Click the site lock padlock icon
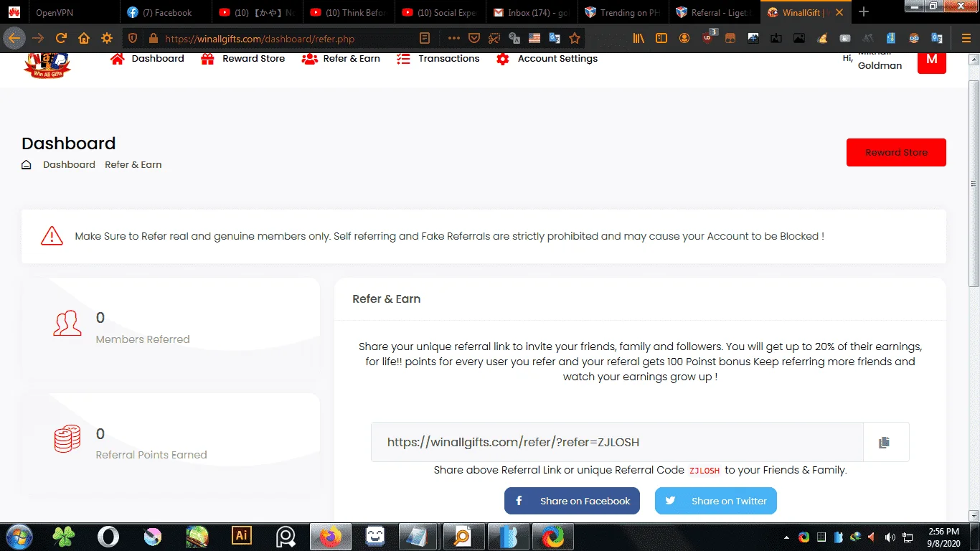Screen dimensions: 980x551 (152, 39)
